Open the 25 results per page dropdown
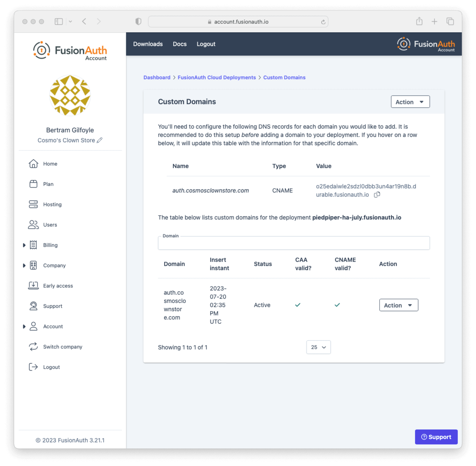476x466 pixels. 318,347
